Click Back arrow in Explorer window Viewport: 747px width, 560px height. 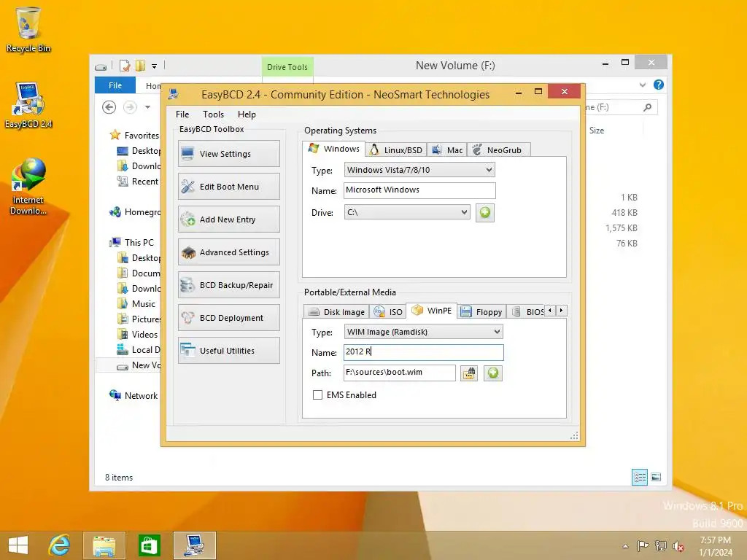109,107
